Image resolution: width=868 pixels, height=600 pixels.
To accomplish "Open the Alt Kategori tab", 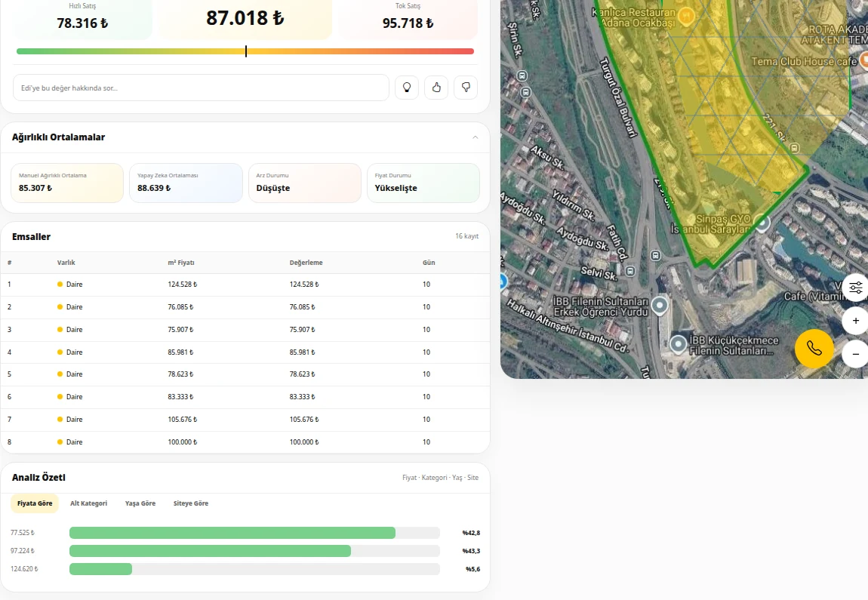I will (88, 503).
